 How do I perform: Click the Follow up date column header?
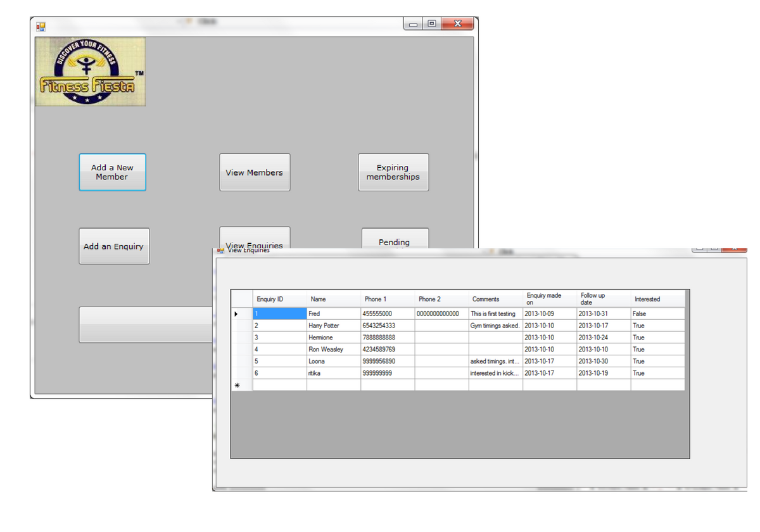click(x=603, y=299)
